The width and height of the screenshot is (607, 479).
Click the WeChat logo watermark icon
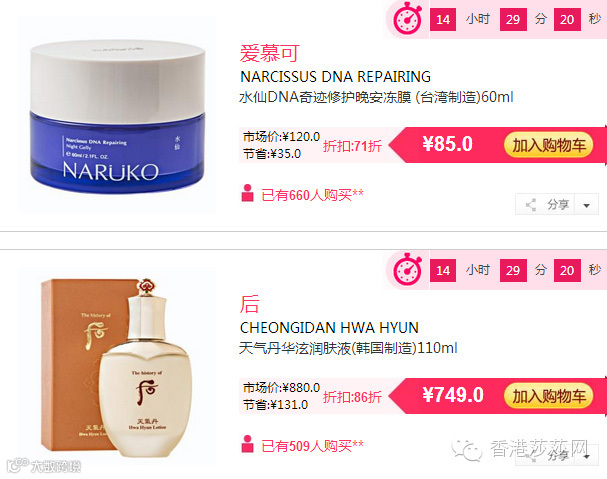click(x=466, y=450)
